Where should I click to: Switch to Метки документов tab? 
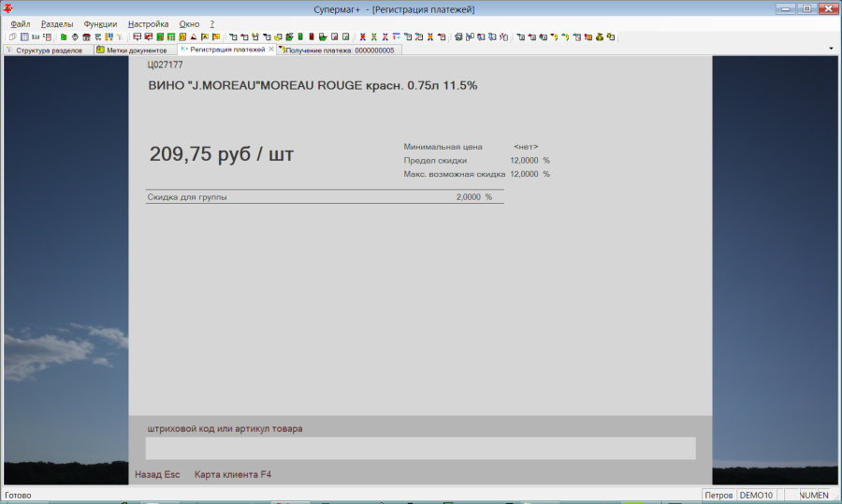click(x=137, y=50)
